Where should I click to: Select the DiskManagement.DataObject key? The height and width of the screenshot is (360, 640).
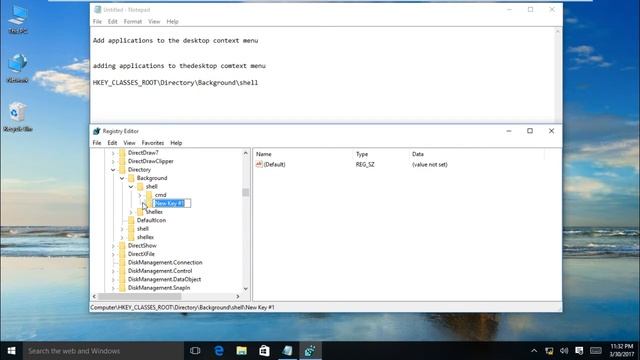click(164, 279)
